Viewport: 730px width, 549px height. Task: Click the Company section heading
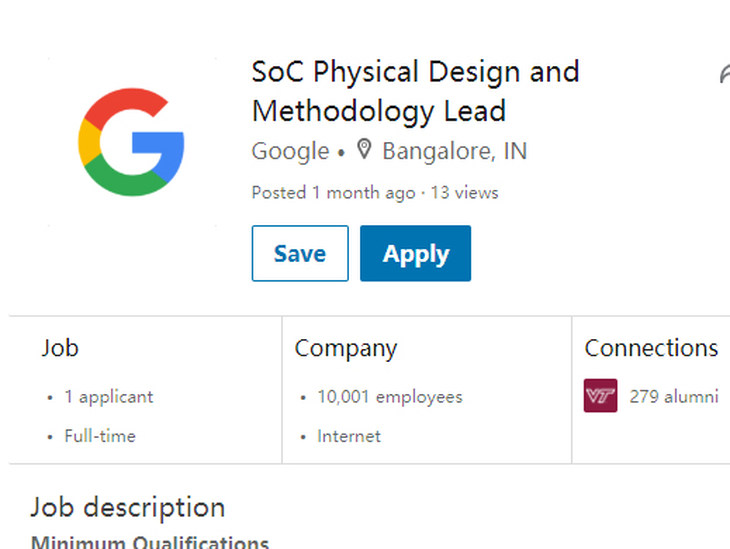[346, 349]
